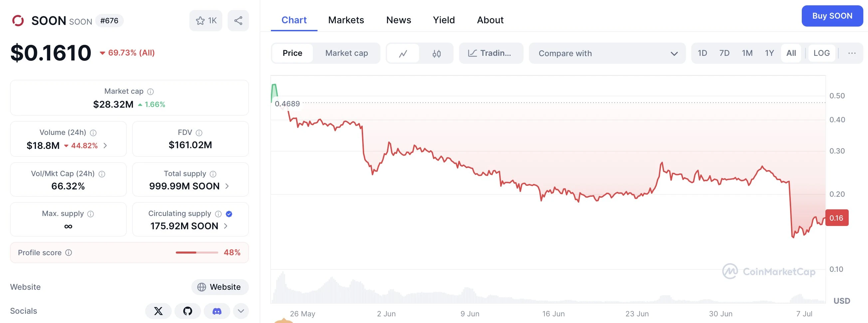Expand more social links chevron

(241, 311)
